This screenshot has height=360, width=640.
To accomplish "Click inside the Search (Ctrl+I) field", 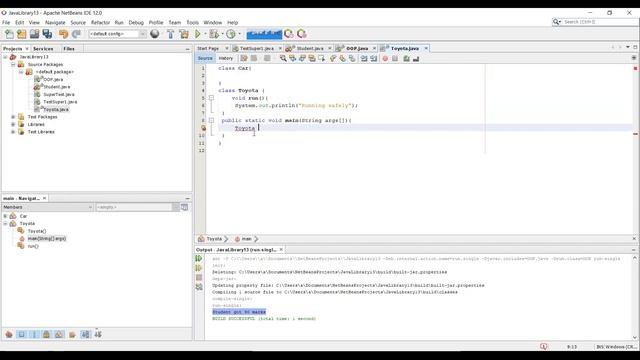I will 600,22.
